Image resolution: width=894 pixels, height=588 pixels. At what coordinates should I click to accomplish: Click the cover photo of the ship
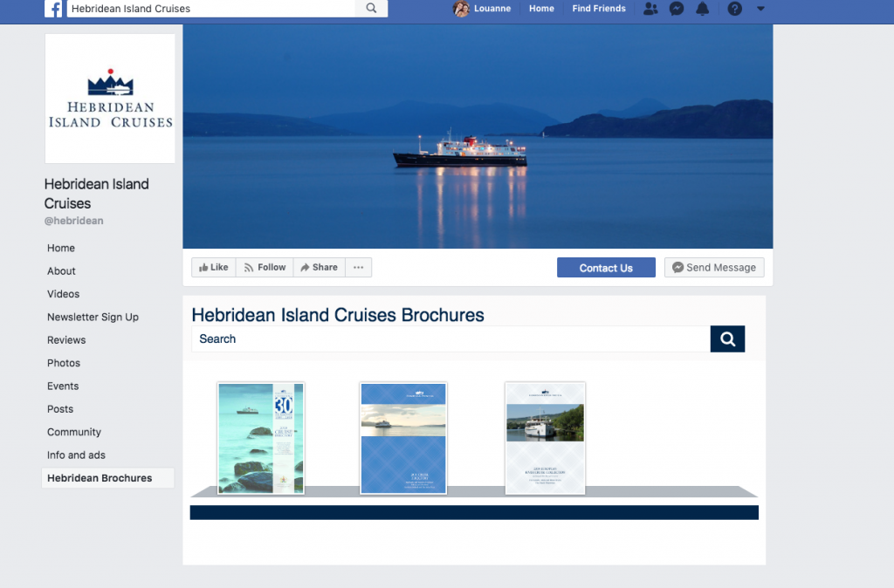click(478, 137)
